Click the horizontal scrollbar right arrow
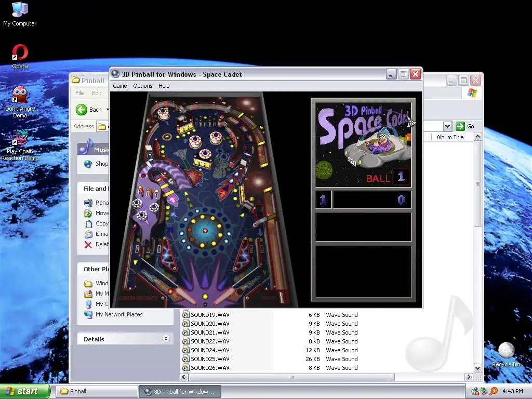 point(469,377)
